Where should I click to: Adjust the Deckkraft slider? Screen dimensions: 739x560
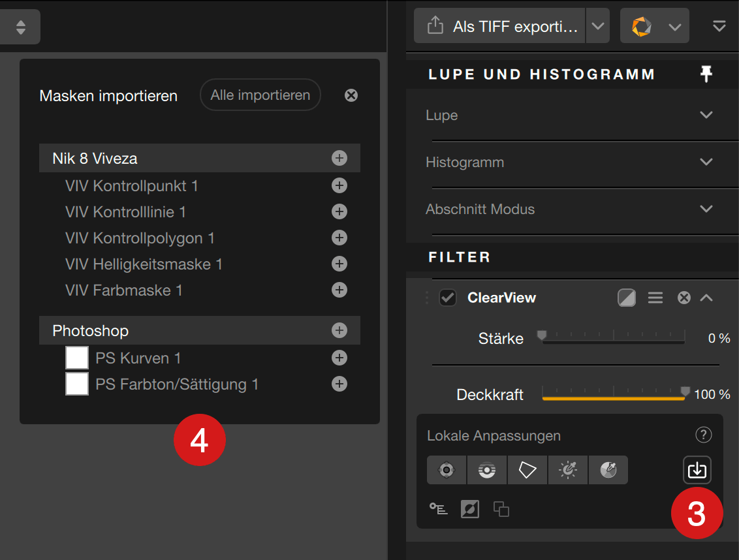pyautogui.click(x=613, y=393)
